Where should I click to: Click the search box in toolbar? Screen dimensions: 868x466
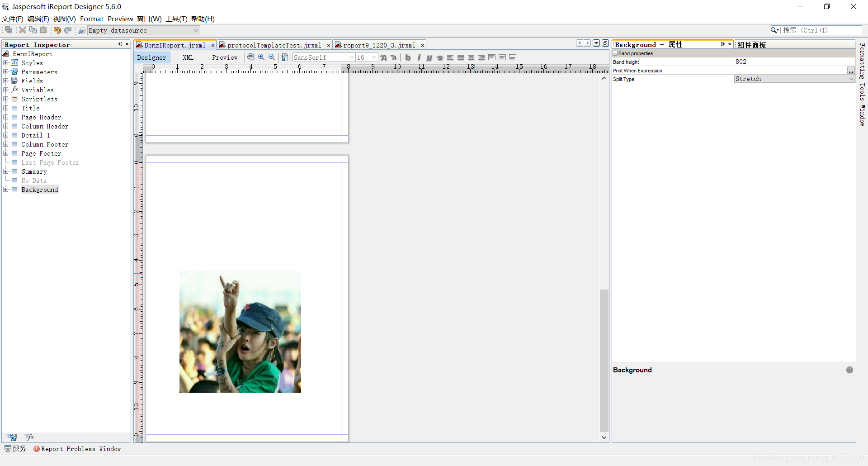[x=821, y=30]
